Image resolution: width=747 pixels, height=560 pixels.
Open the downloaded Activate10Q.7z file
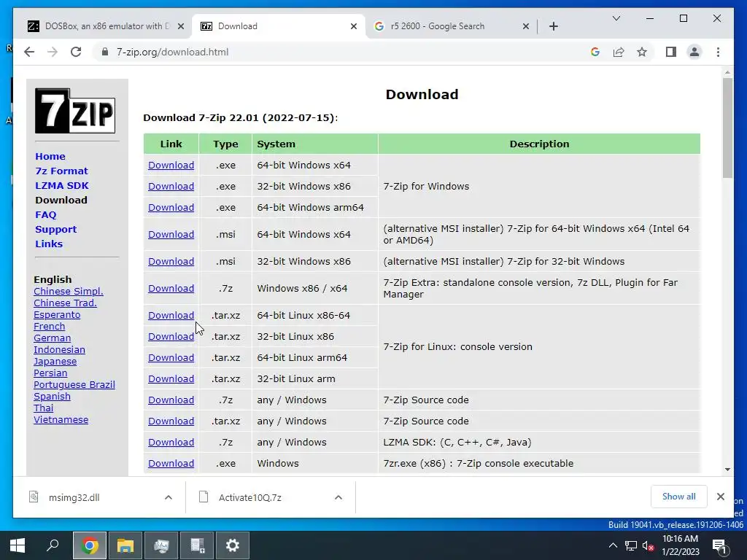tap(250, 497)
